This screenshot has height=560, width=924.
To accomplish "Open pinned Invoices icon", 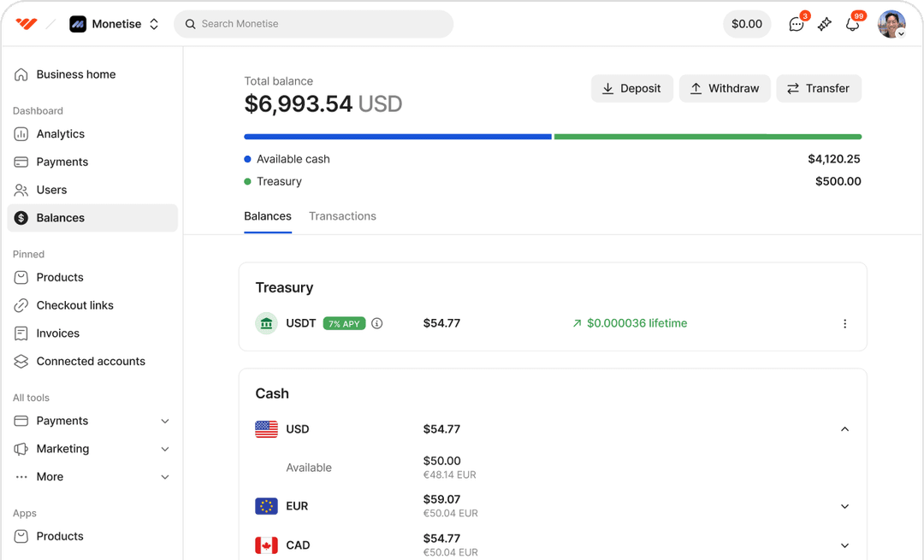I will click(20, 333).
